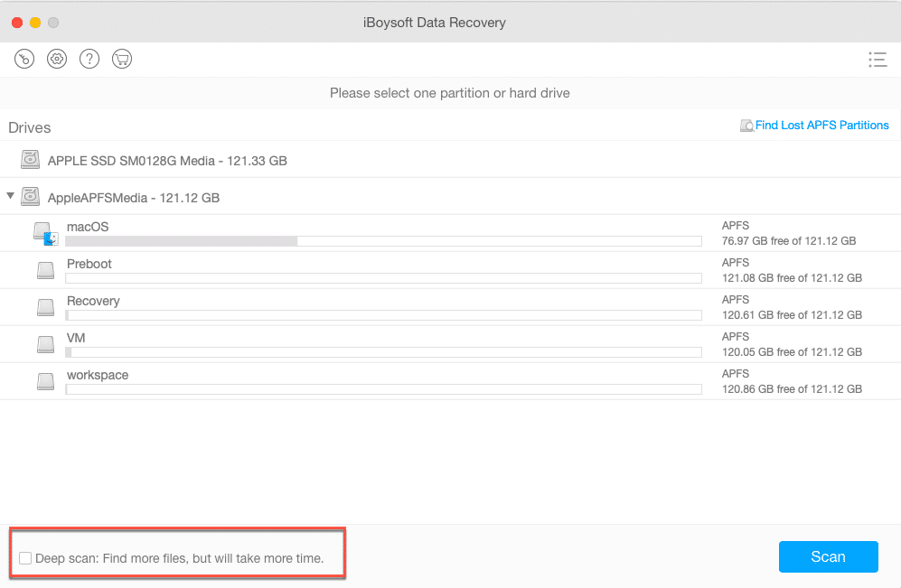Open Find Lost APFS Partitions link
Viewport: 901px width, 588px height.
[x=821, y=126]
